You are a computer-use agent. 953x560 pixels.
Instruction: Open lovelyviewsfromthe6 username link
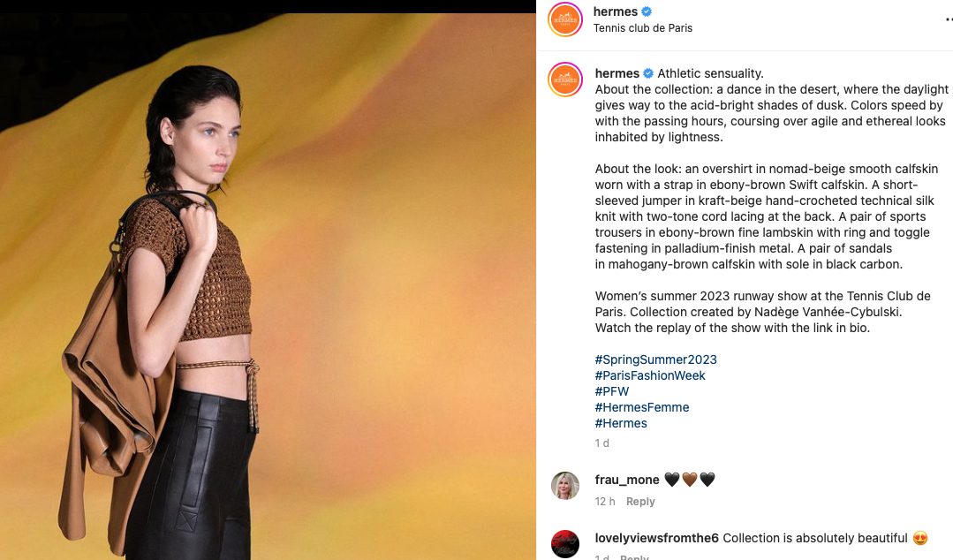click(656, 538)
